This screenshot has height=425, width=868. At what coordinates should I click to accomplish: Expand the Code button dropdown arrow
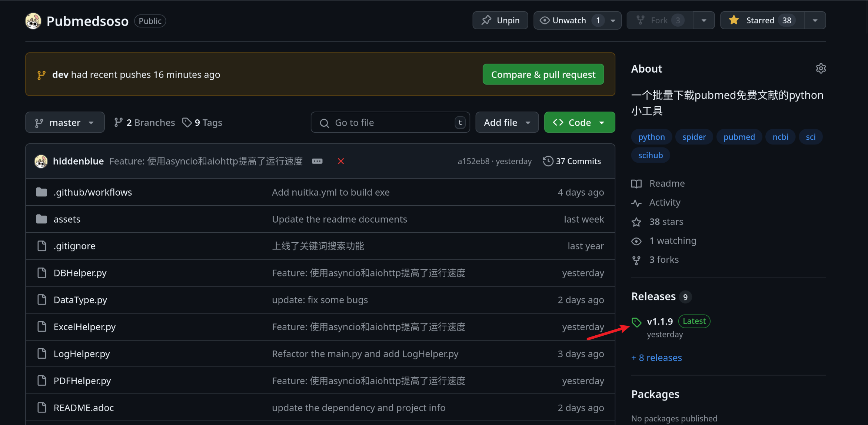pos(603,122)
